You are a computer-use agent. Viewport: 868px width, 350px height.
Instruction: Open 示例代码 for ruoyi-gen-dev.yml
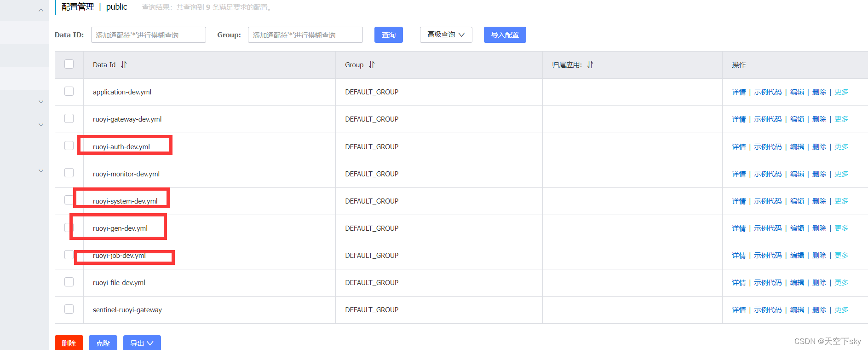[x=768, y=228]
